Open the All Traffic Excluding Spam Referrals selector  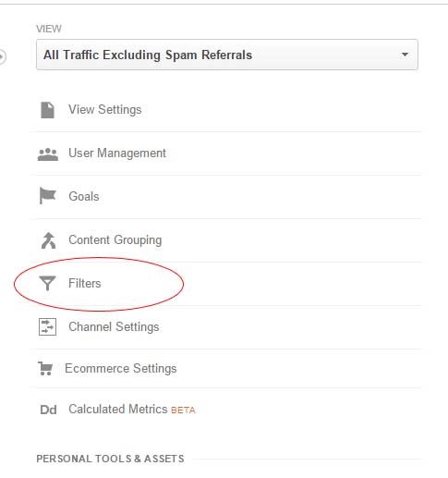point(227,55)
